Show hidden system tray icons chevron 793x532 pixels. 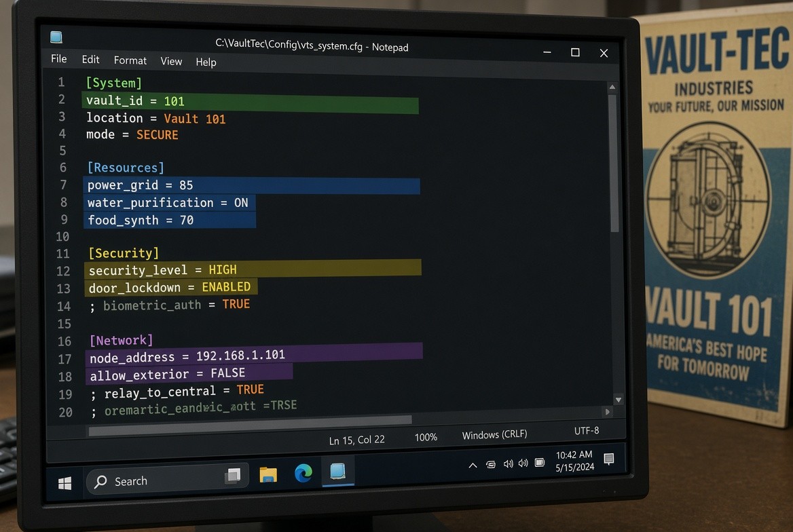point(473,465)
